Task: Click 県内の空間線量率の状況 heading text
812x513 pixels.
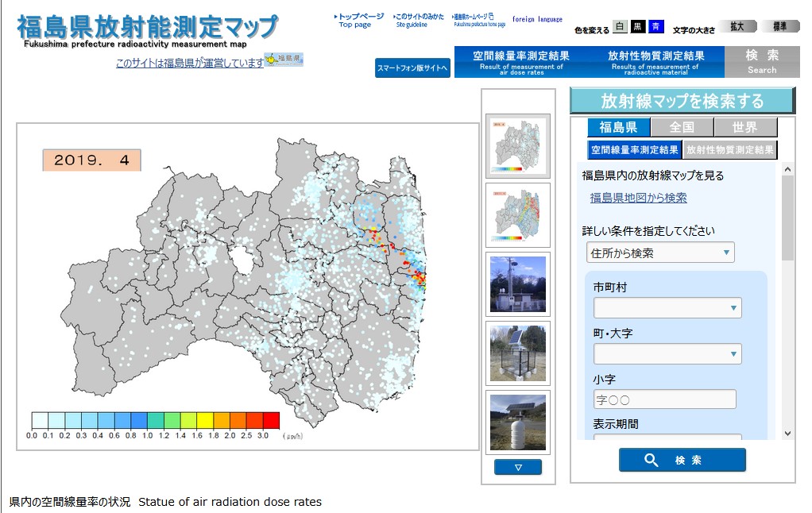Action: pos(70,502)
